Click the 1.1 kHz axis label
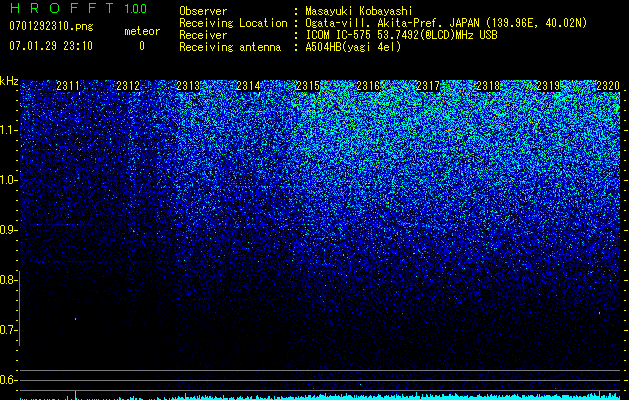 pos(9,130)
